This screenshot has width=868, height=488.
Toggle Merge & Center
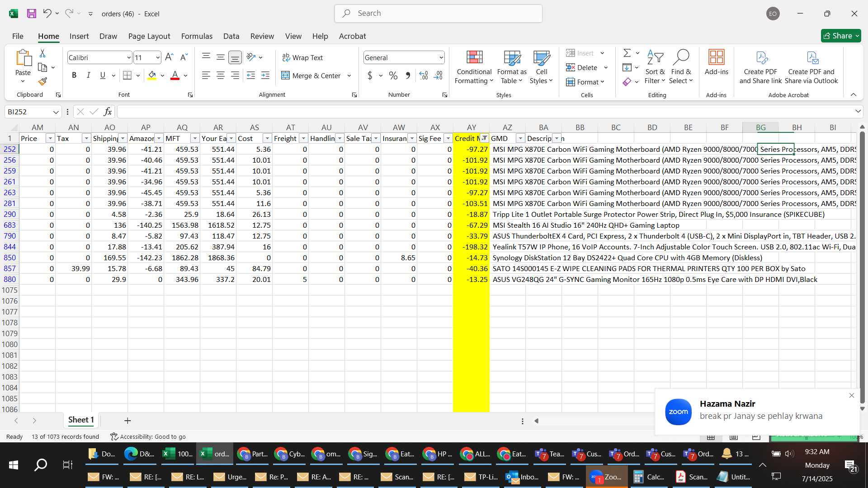point(311,75)
